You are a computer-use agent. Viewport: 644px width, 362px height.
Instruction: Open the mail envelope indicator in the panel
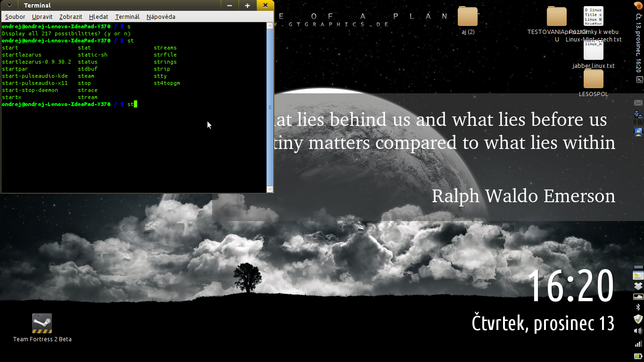coord(638,103)
